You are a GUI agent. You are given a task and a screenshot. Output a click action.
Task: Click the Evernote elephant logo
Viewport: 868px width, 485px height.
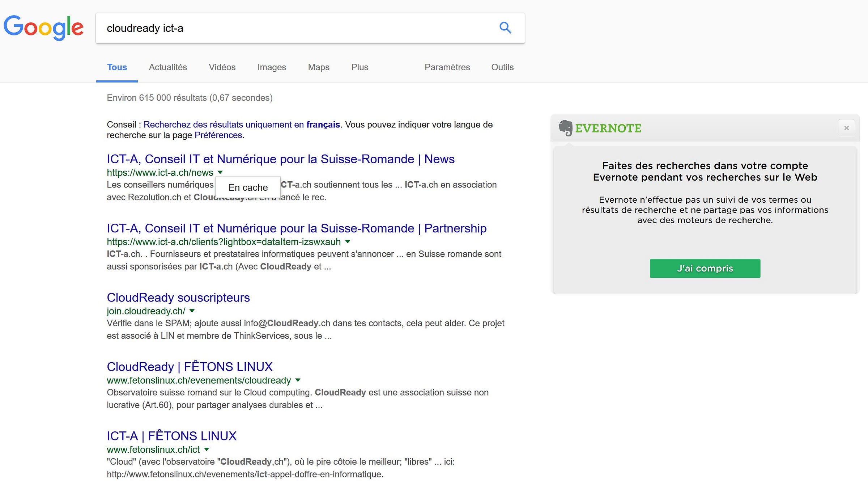[x=566, y=128]
